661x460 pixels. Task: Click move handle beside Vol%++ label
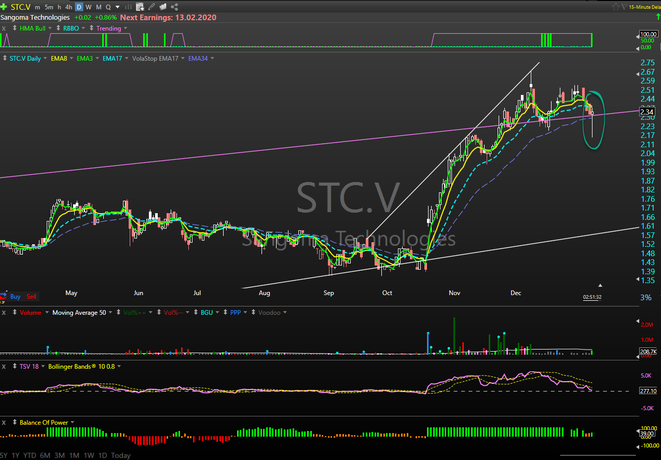118,312
